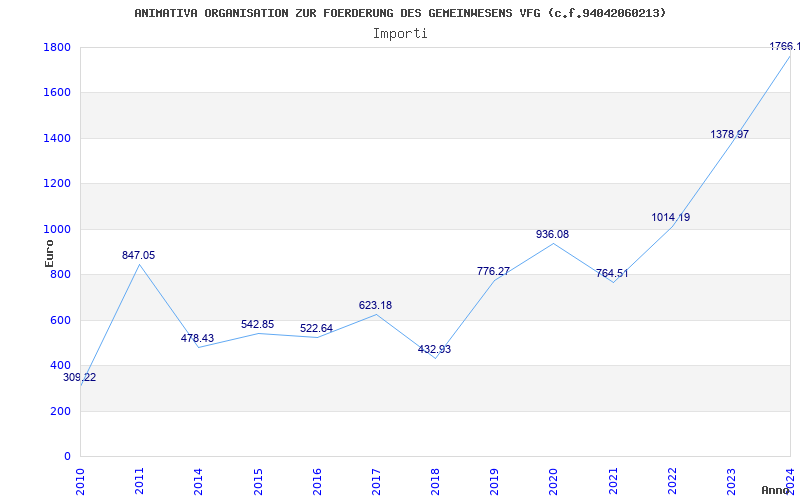The height and width of the screenshot is (500, 800).
Task: Click the 1000 y-axis tick label
Action: [56, 230]
